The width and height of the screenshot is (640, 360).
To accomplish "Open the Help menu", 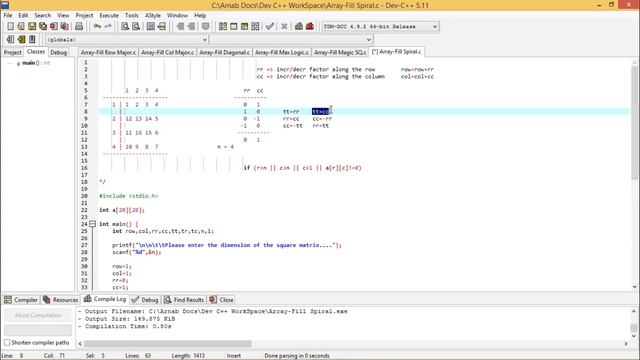I will (x=200, y=15).
